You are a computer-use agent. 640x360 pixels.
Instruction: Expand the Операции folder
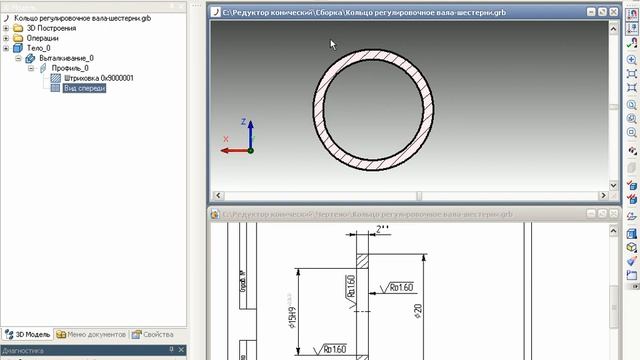tap(6, 38)
